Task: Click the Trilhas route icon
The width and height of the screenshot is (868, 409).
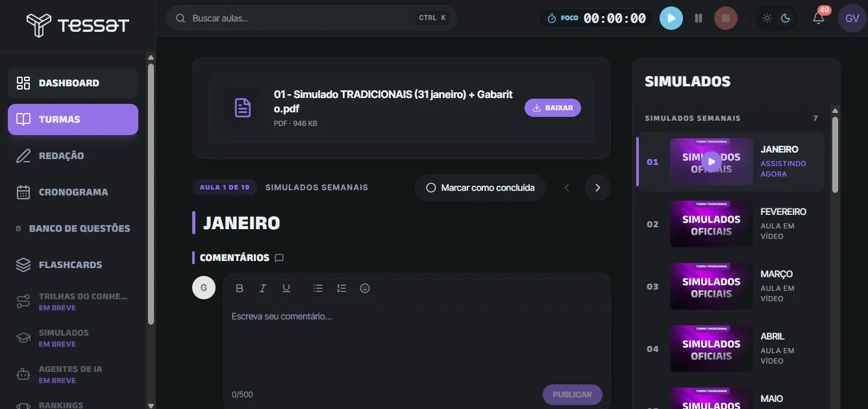Action: click(23, 301)
